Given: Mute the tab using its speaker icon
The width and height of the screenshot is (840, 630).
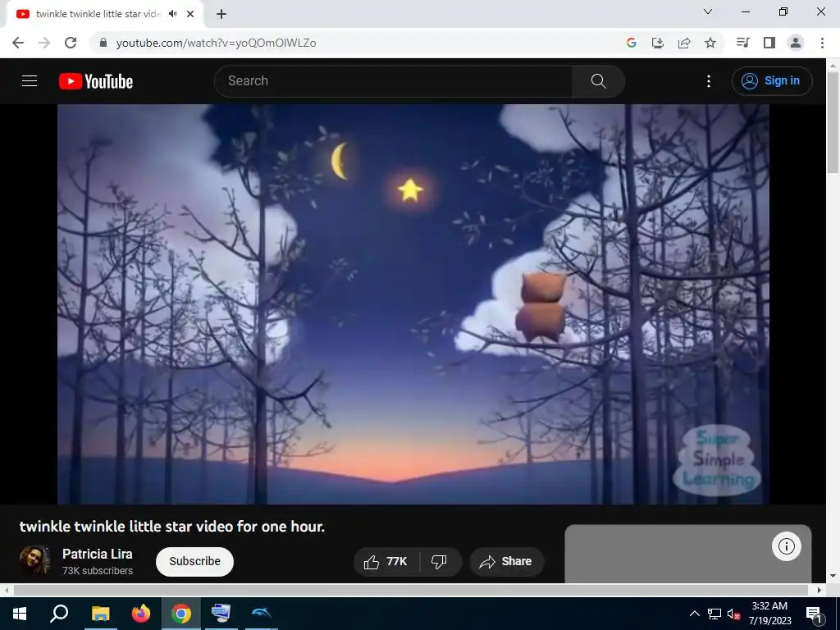Looking at the screenshot, I should (x=172, y=14).
